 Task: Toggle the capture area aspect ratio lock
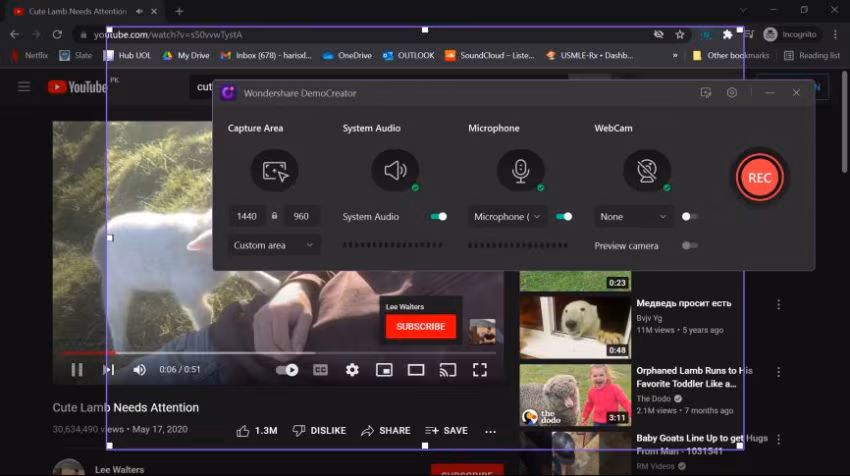pos(274,216)
